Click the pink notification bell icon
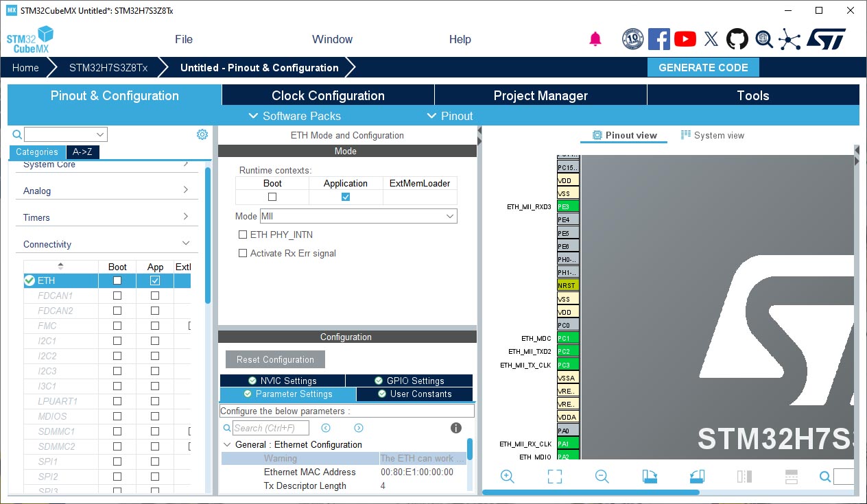The image size is (867, 504). 595,39
